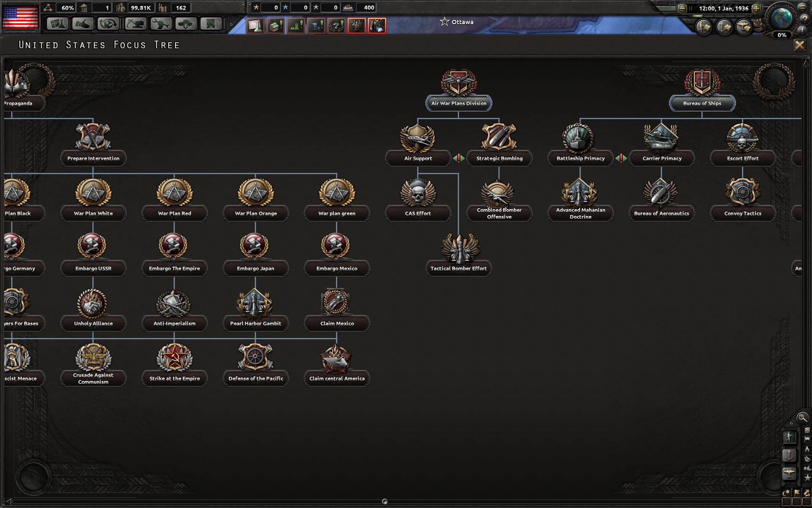Click the CAS Effort skull icon

click(418, 192)
